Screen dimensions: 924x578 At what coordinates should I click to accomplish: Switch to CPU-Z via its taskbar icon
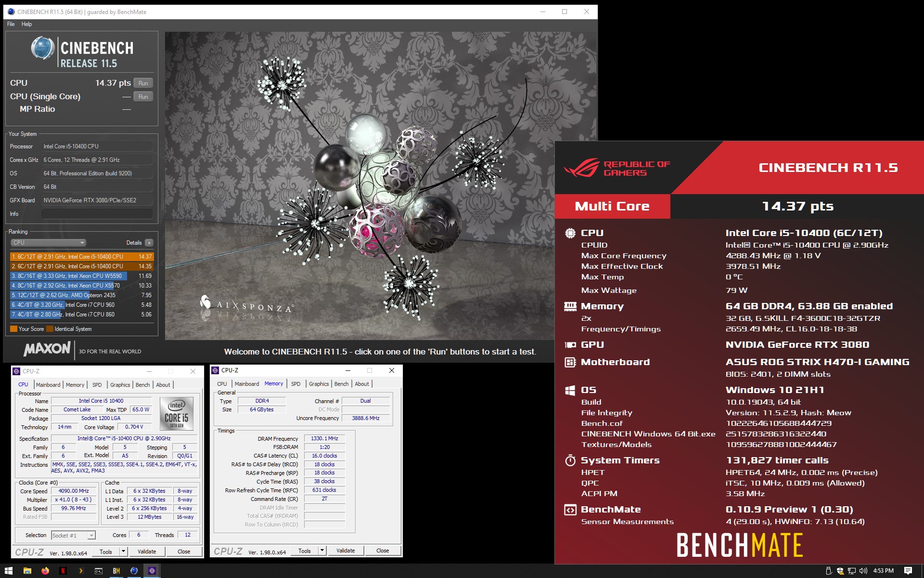pyautogui.click(x=152, y=571)
